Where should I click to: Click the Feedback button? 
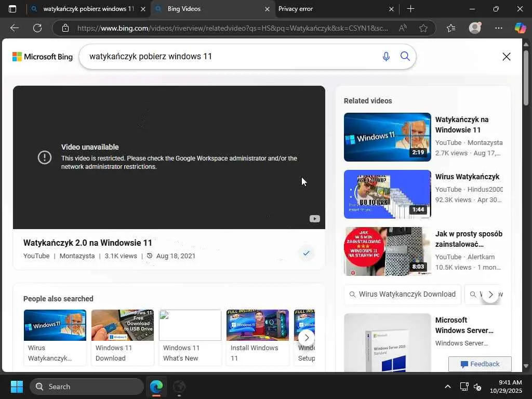tap(480, 364)
